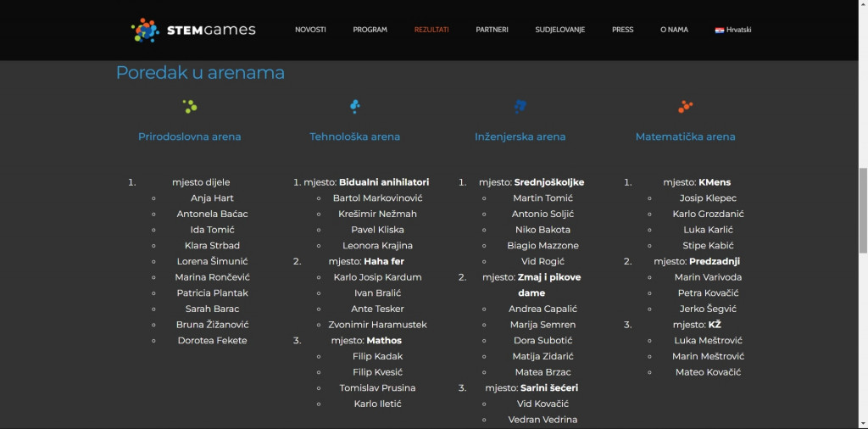The height and width of the screenshot is (429, 868).
Task: Click the dark blue Inženjerska arena icon
Action: (520, 106)
